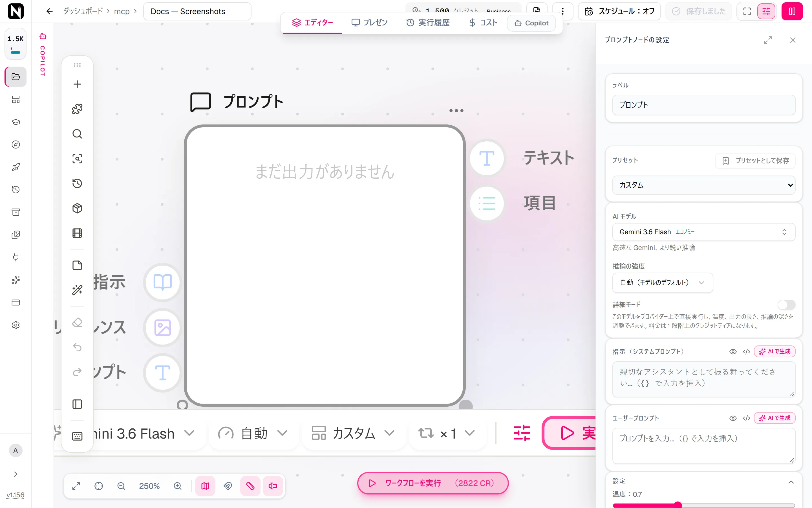812x508 pixels.
Task: Click the zoom-out magnifier in bottom bar
Action: [x=121, y=486]
